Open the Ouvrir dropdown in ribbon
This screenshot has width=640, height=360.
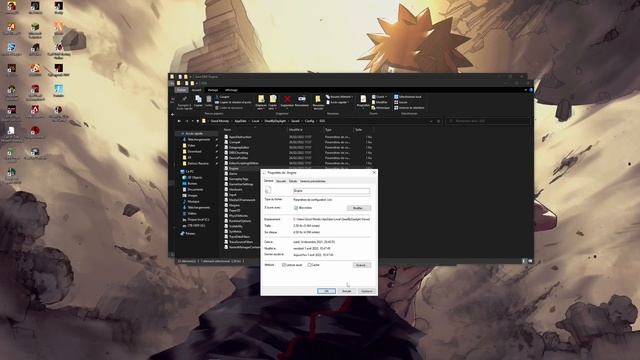[x=379, y=97]
